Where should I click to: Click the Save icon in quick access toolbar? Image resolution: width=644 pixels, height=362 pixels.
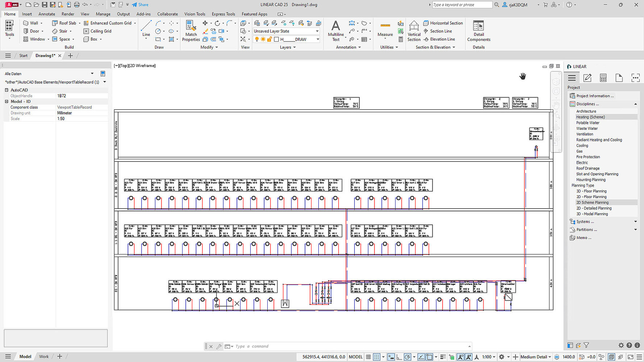coord(44,5)
